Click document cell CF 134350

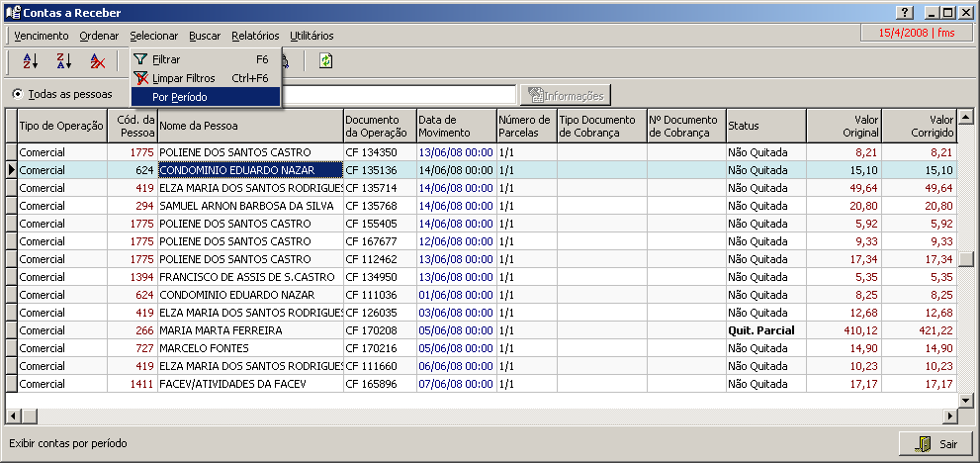coord(380,152)
